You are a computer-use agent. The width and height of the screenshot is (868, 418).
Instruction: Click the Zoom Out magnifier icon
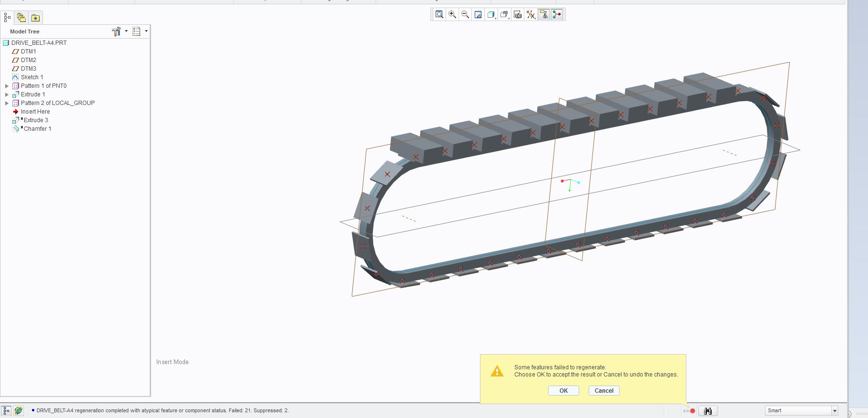pos(465,15)
